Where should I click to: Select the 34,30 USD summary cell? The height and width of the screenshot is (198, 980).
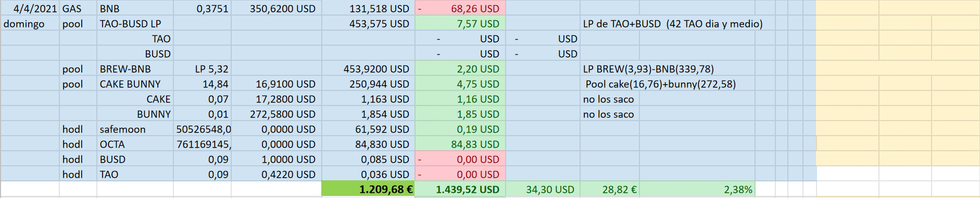[x=543, y=189]
